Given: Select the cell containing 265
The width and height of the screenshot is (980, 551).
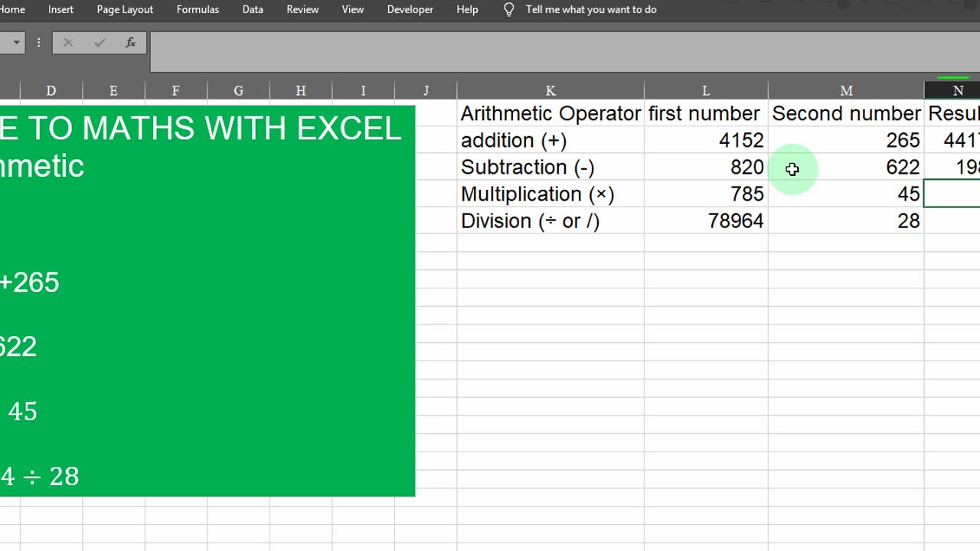Looking at the screenshot, I should 846,140.
